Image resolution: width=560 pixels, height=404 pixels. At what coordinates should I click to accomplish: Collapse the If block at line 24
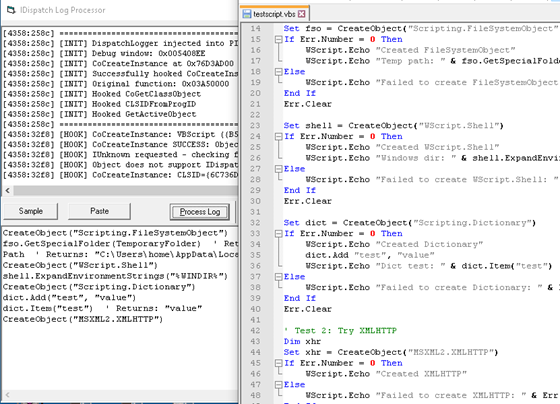click(x=279, y=136)
